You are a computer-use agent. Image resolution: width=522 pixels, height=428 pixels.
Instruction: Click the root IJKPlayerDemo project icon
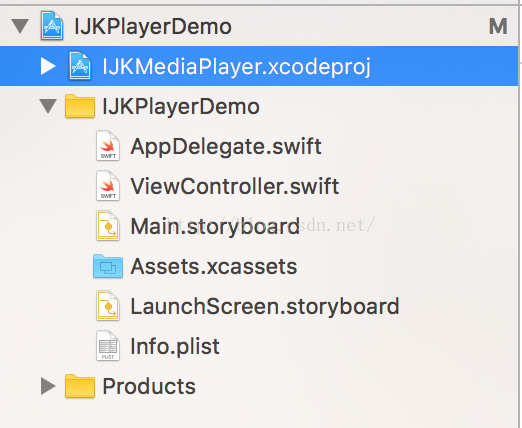coord(52,26)
